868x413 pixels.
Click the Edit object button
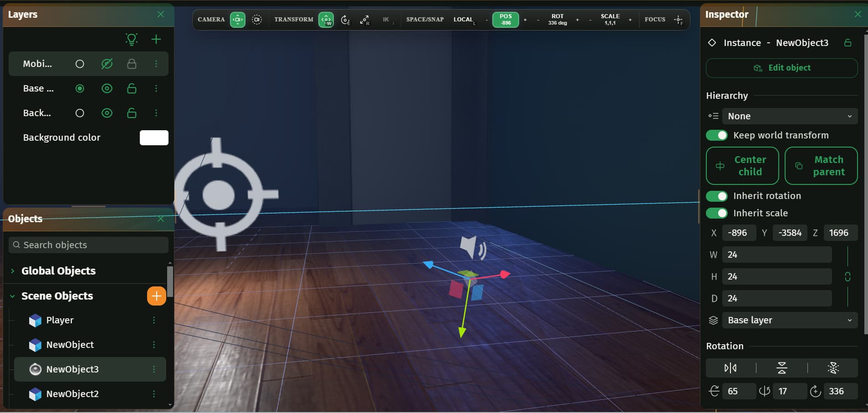coord(781,68)
